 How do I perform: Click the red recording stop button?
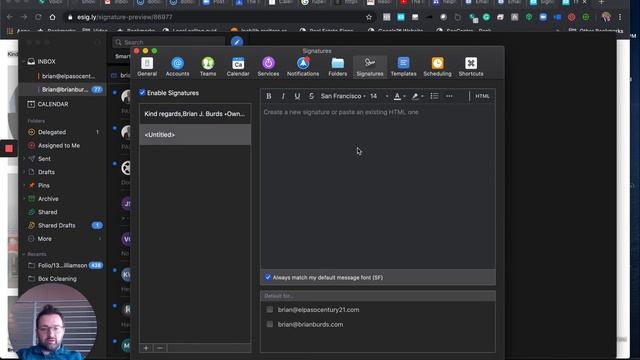(x=9, y=149)
